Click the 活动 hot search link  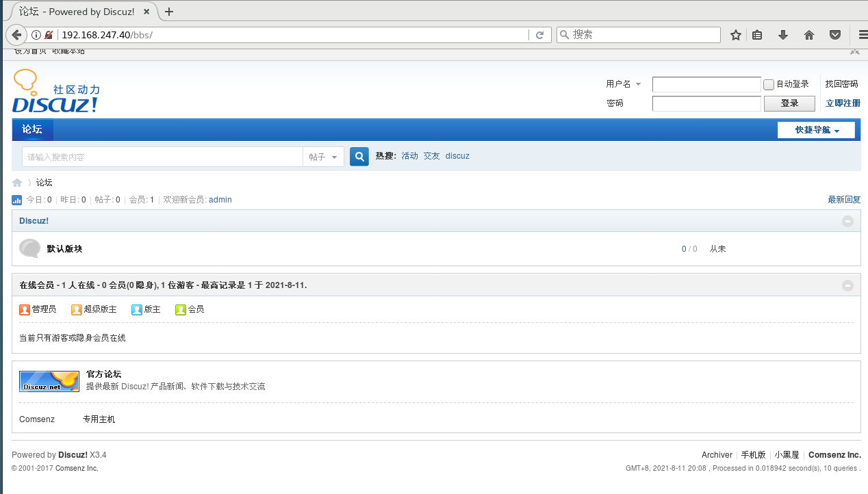(x=409, y=156)
